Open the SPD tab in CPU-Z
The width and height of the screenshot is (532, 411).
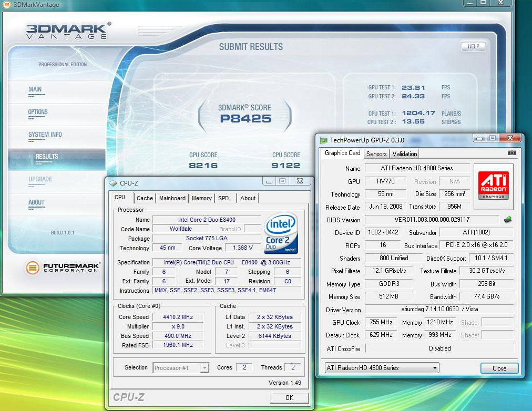pyautogui.click(x=223, y=198)
